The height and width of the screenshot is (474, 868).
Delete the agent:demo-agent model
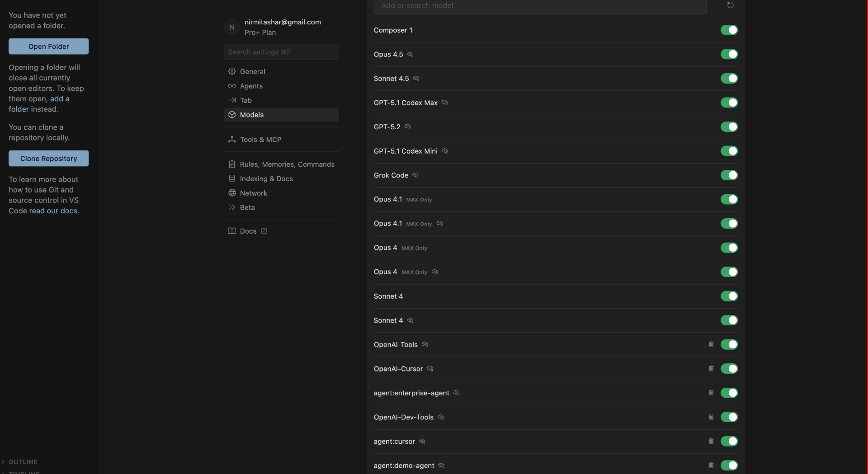pyautogui.click(x=711, y=465)
